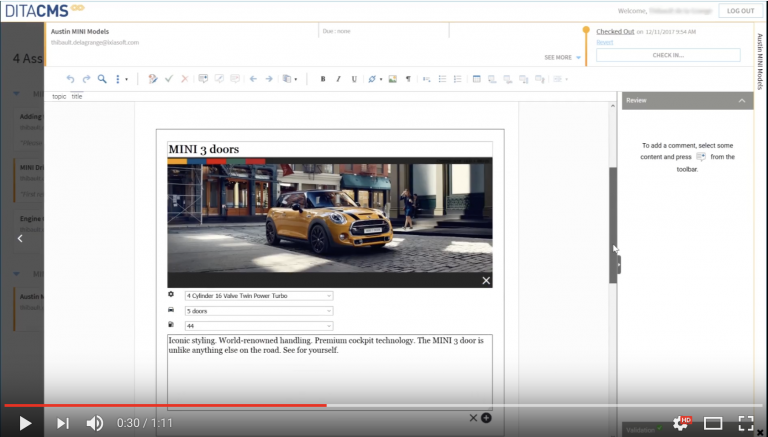Image resolution: width=768 pixels, height=437 pixels.
Task: Apply Underline formatting
Action: tap(354, 79)
